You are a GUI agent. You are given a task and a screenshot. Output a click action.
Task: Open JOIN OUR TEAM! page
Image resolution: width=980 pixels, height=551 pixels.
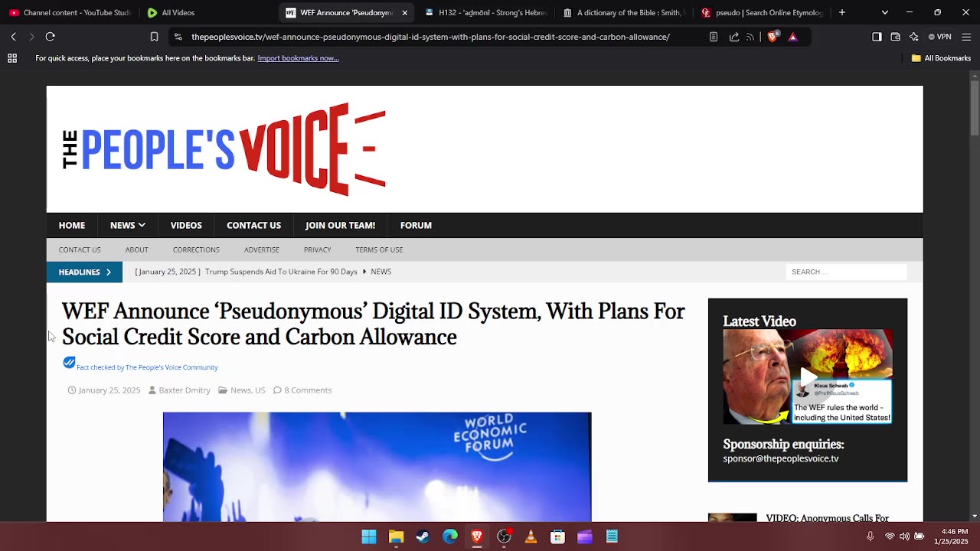pyautogui.click(x=340, y=225)
